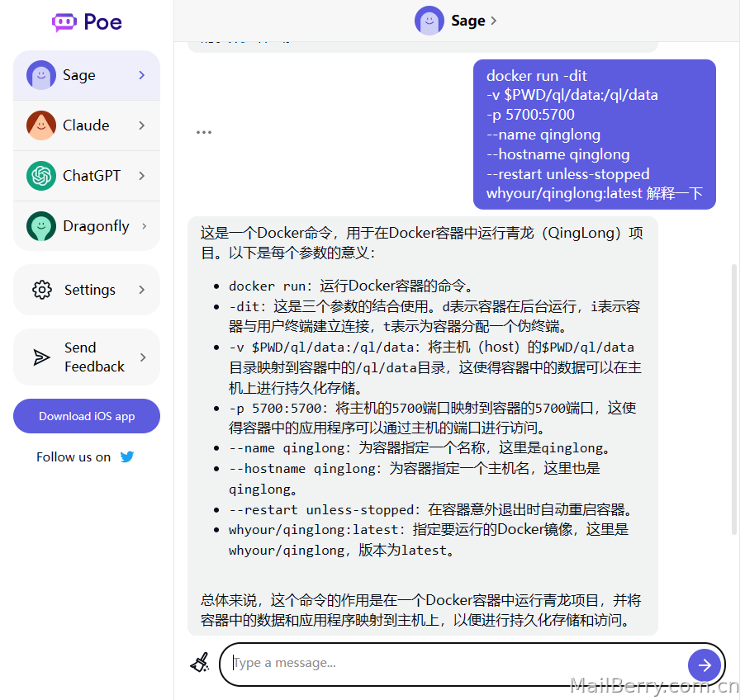Click the '--hostname qinglong' bullet text

pyautogui.click(x=415, y=479)
